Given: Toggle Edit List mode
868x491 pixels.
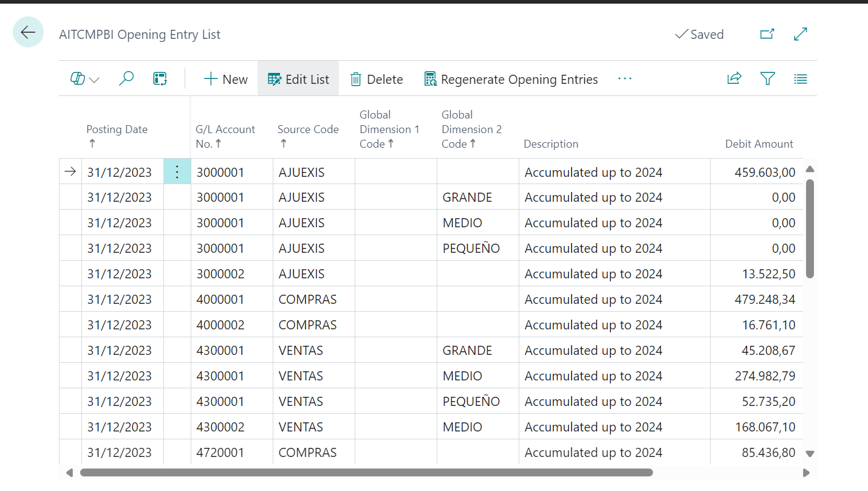Looking at the screenshot, I should click(x=298, y=79).
